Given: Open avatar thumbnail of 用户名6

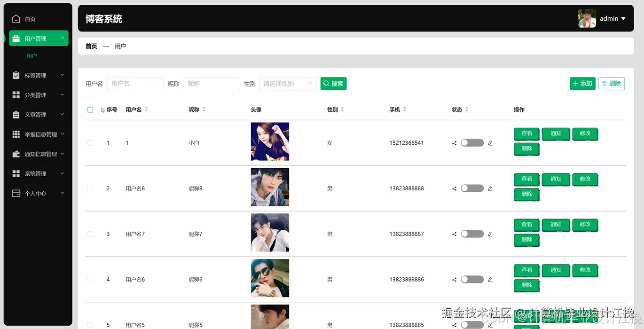Looking at the screenshot, I should [x=270, y=278].
